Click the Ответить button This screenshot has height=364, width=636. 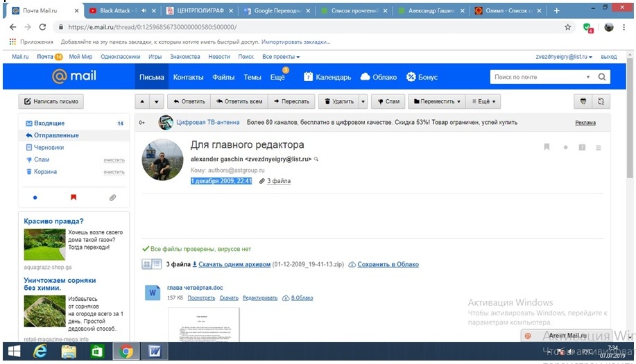(189, 101)
